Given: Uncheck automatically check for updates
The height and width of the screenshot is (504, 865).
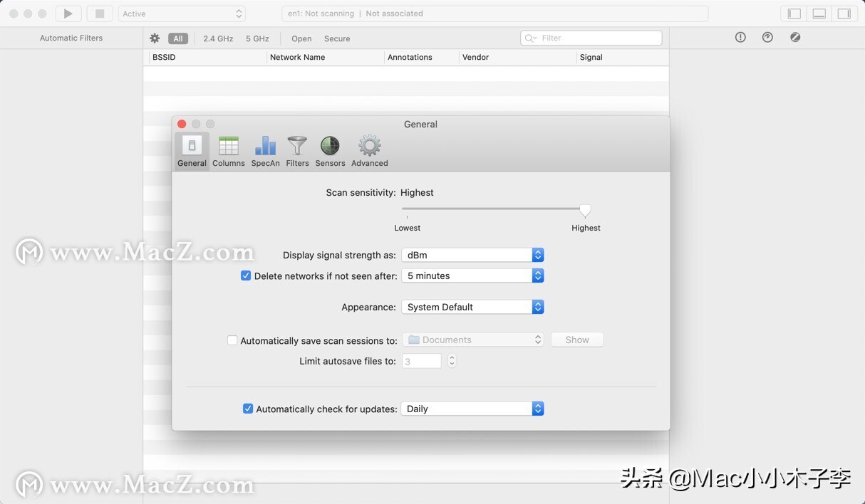Looking at the screenshot, I should [248, 408].
